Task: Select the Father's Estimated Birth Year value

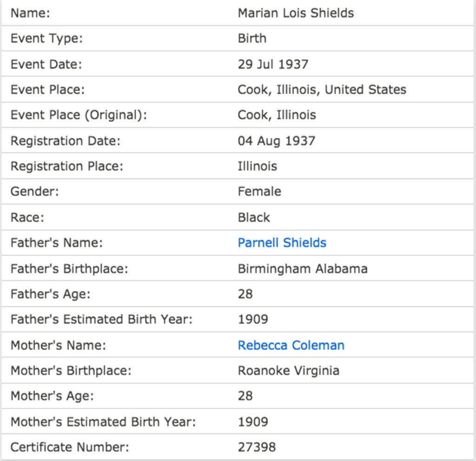Action: (253, 320)
